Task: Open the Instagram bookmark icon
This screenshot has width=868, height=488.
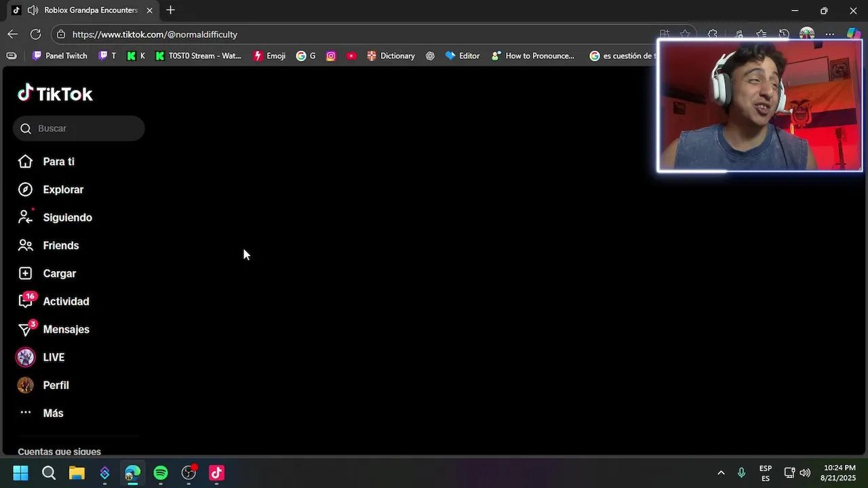Action: coord(331,56)
